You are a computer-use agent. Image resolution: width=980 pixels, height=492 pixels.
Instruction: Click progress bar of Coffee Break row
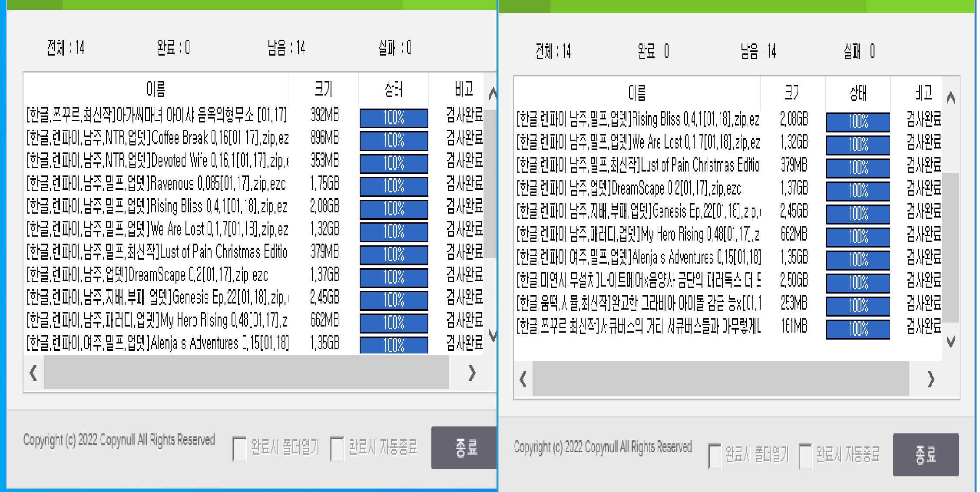pos(394,141)
